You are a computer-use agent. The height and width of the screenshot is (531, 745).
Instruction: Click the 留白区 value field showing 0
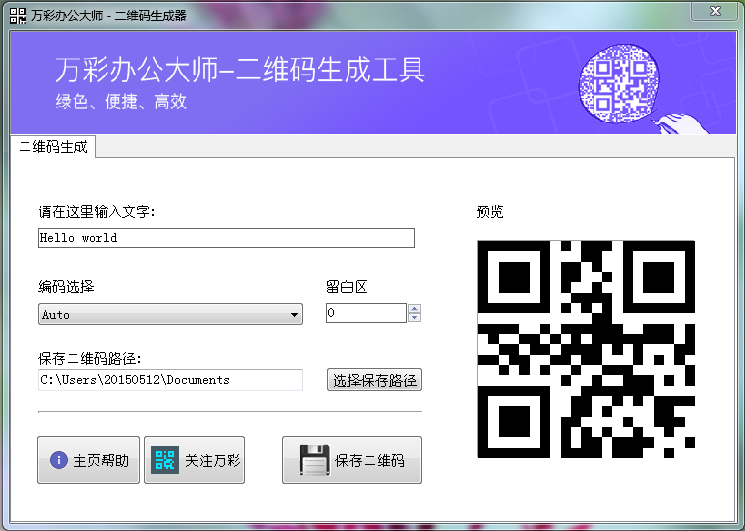coord(366,313)
